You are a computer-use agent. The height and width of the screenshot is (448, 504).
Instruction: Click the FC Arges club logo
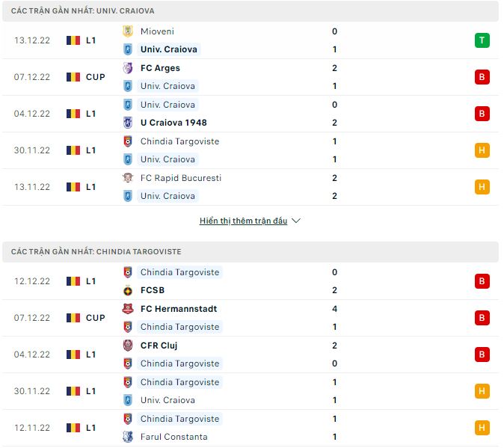pyautogui.click(x=128, y=68)
